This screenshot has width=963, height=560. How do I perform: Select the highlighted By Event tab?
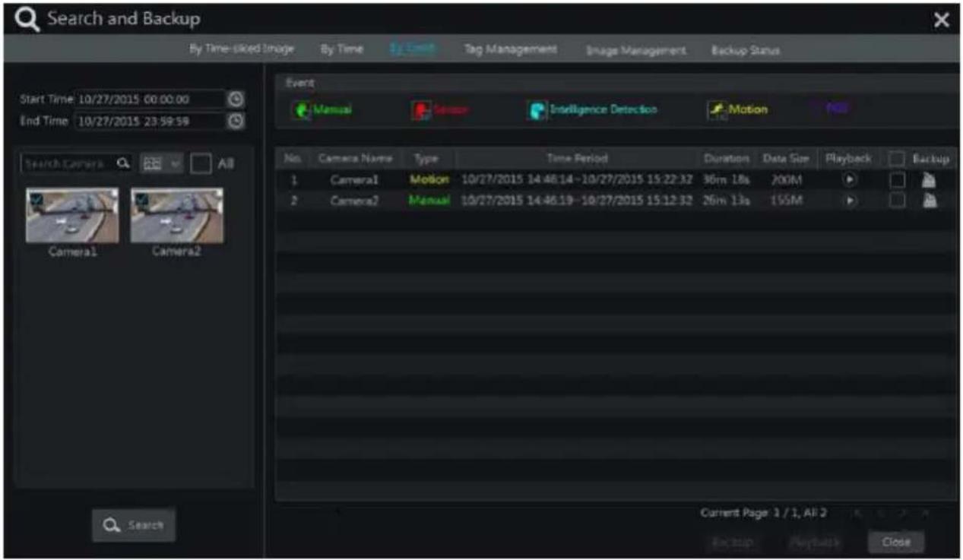pos(413,49)
